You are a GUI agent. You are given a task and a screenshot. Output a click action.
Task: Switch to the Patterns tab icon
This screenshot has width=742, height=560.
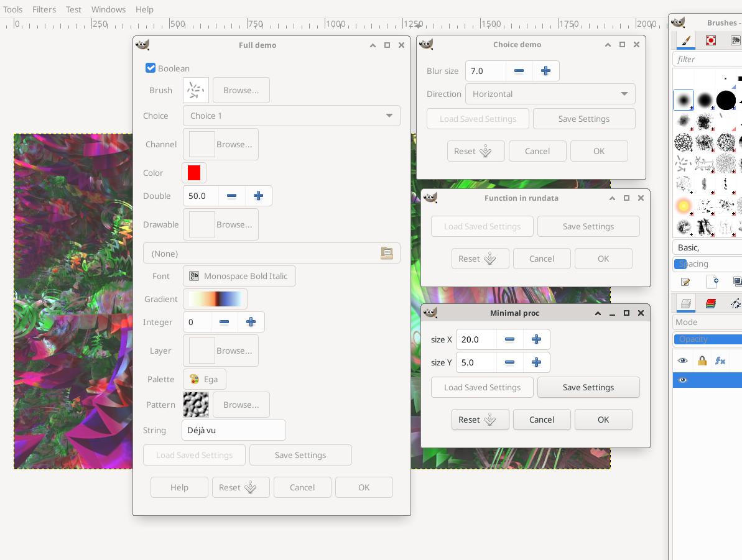coord(711,41)
